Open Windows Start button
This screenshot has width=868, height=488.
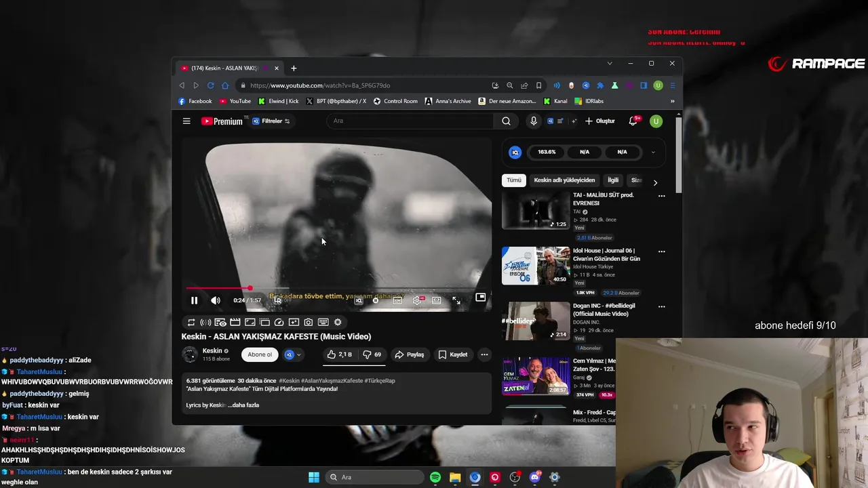pos(314,477)
